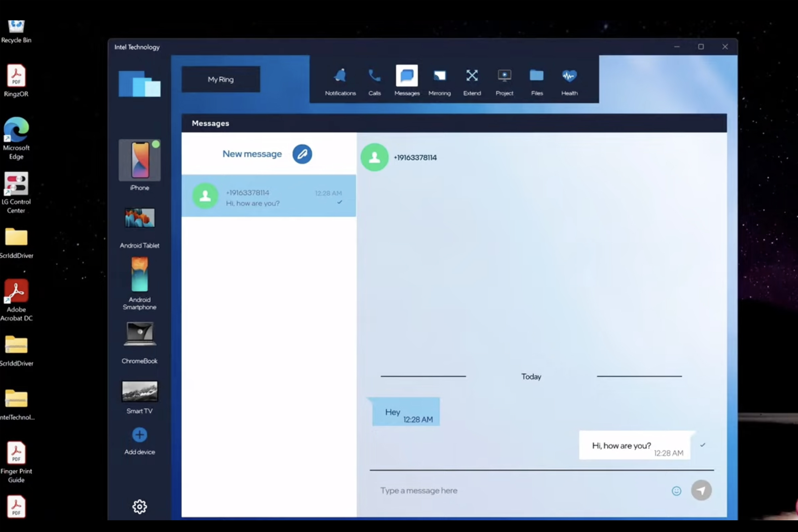Screen dimensions: 798x532
Task: Click the Messages panel heading
Action: point(210,123)
